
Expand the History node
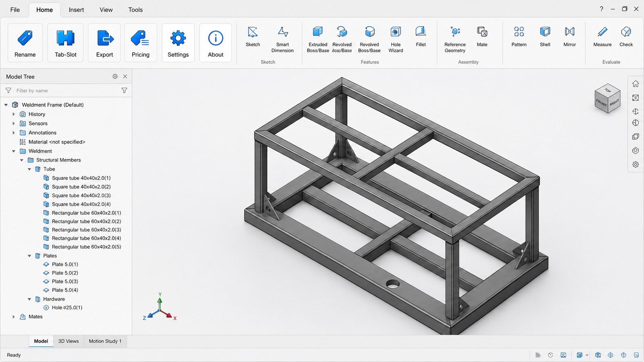click(x=14, y=114)
